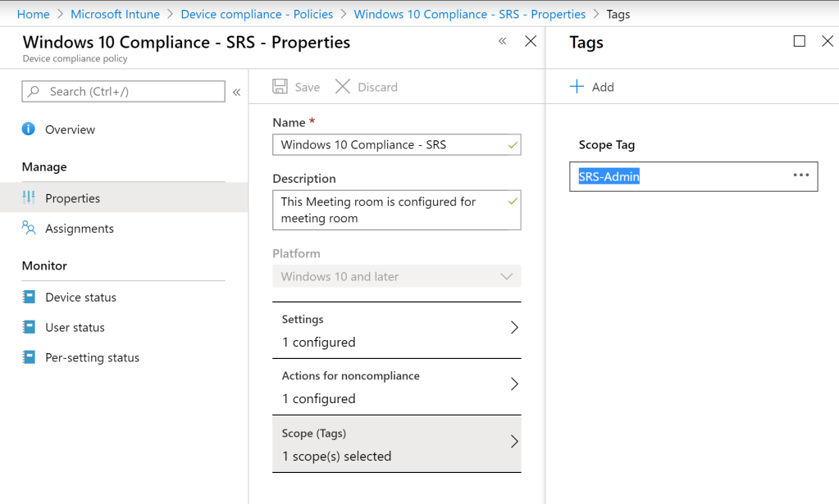Screen dimensions: 839x504
Task: Expand Actions for noncompliance row
Action: (396, 387)
